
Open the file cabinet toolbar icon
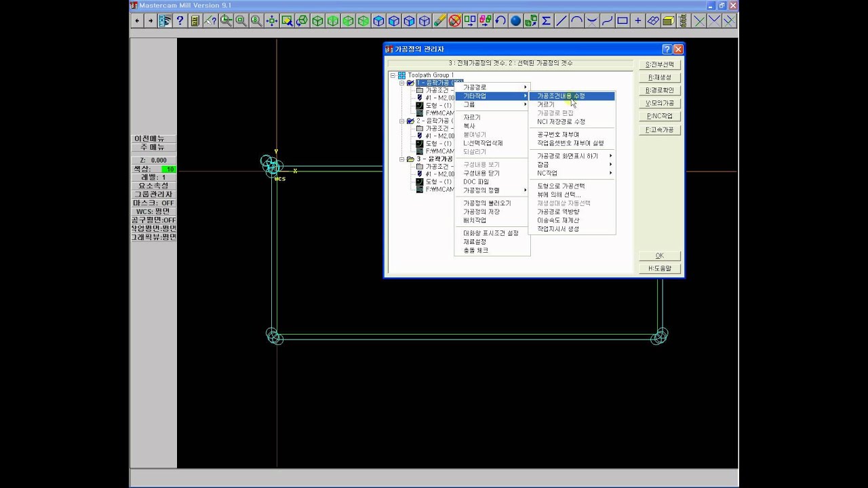[x=195, y=21]
